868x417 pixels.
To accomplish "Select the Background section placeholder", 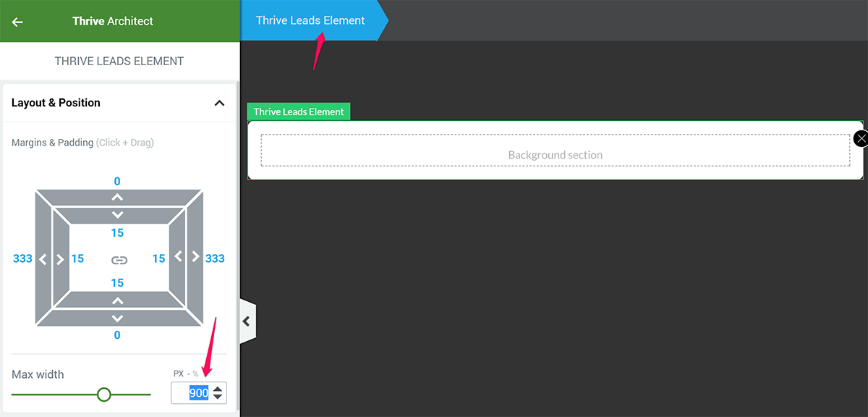I will (x=556, y=151).
